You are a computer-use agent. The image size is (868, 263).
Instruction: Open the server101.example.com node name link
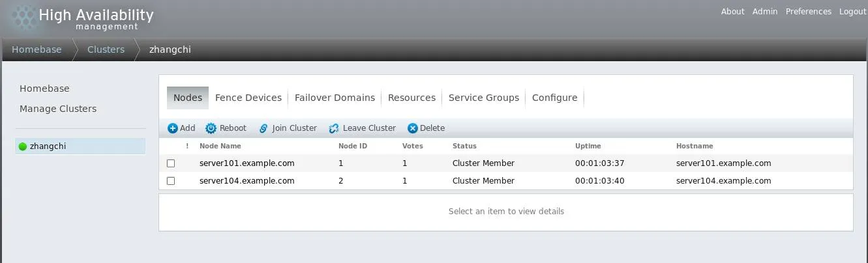(247, 163)
